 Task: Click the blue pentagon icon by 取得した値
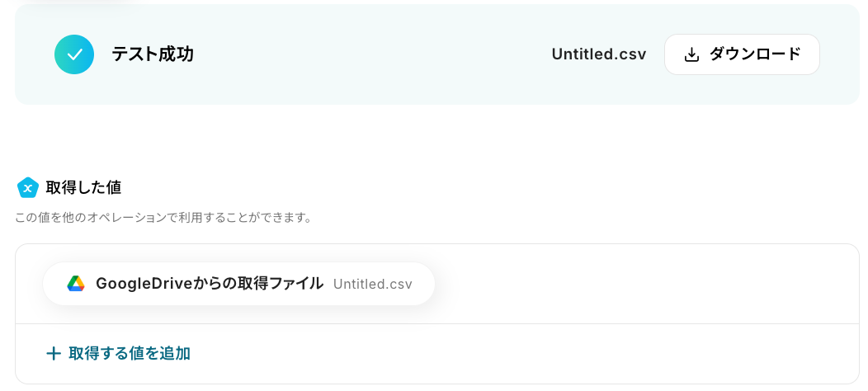28,188
